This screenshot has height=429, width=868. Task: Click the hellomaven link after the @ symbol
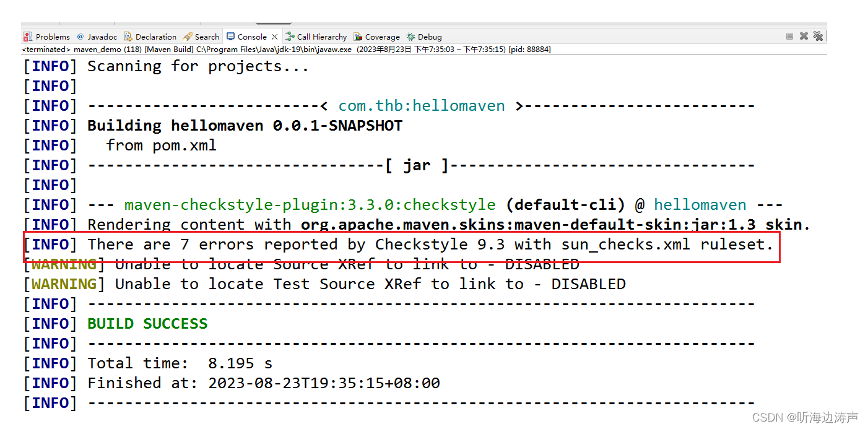700,204
